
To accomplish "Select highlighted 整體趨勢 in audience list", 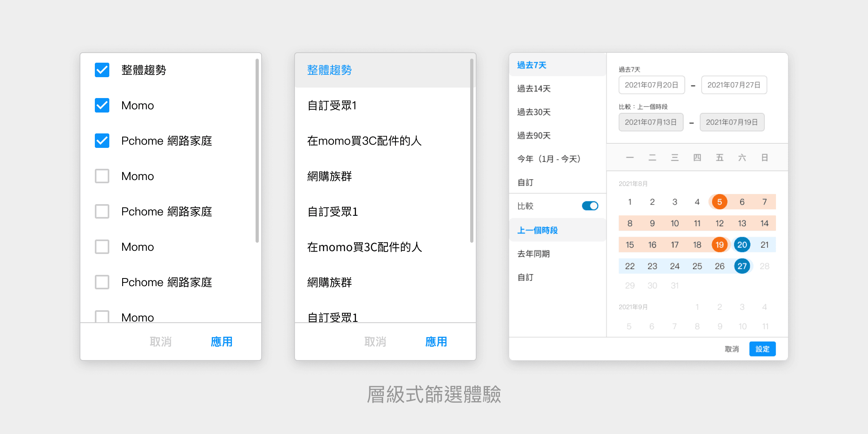I will click(330, 70).
